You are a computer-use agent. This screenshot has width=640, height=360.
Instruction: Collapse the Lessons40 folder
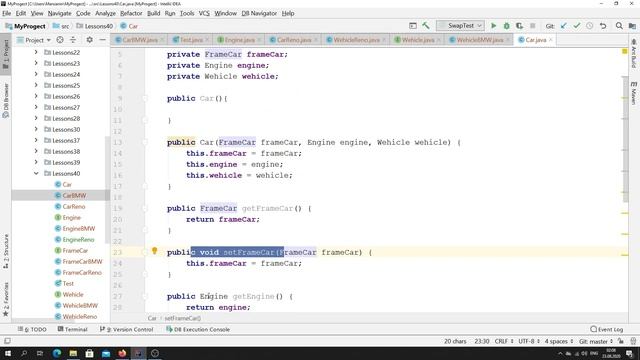[36, 173]
